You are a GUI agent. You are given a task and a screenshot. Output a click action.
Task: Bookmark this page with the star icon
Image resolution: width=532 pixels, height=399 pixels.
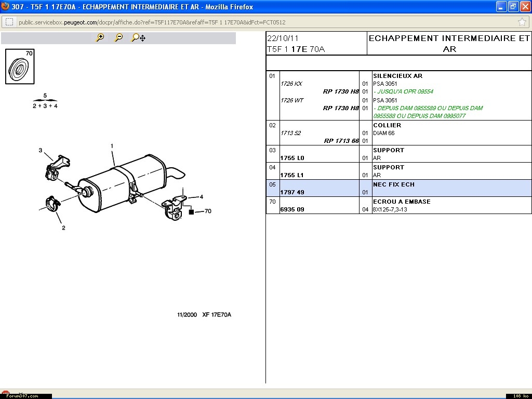(x=522, y=22)
